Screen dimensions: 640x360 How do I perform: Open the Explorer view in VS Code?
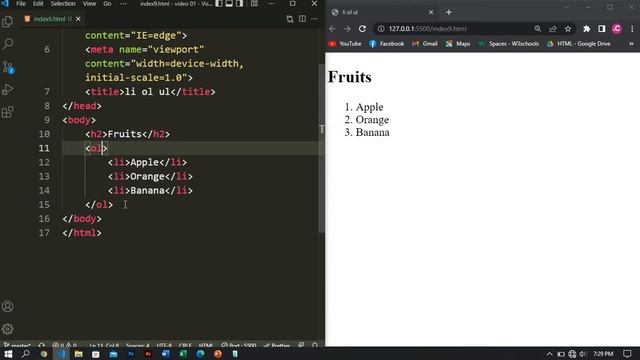[x=7, y=22]
